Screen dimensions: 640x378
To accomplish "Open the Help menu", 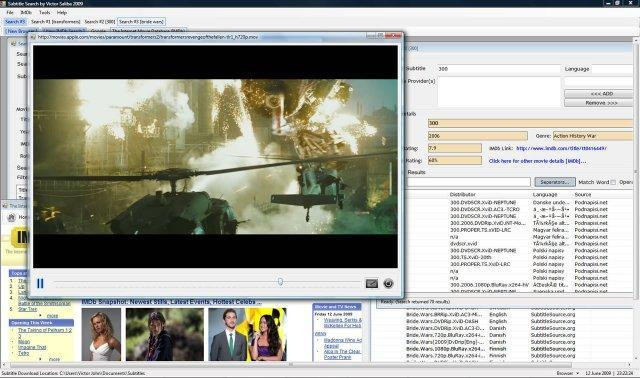I will (x=62, y=13).
